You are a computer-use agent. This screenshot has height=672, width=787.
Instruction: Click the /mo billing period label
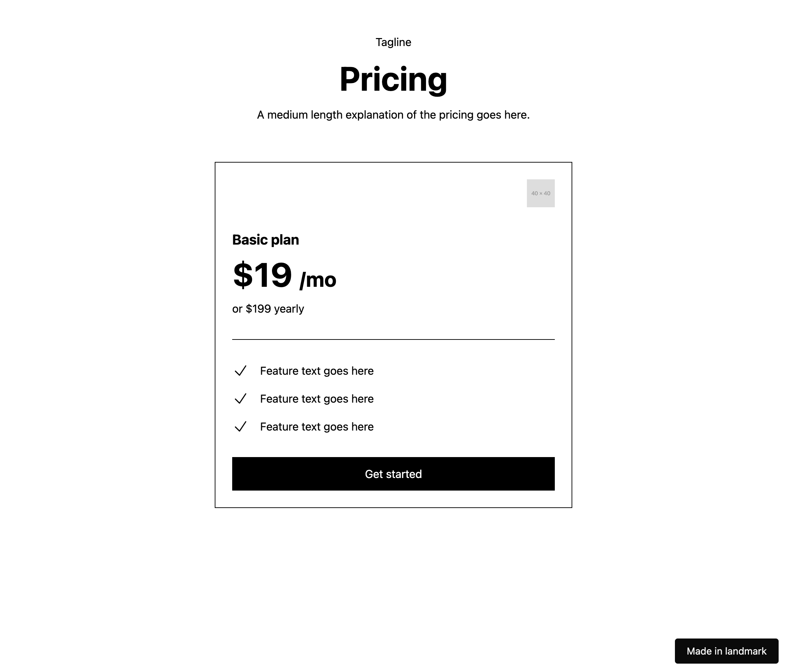(x=318, y=280)
